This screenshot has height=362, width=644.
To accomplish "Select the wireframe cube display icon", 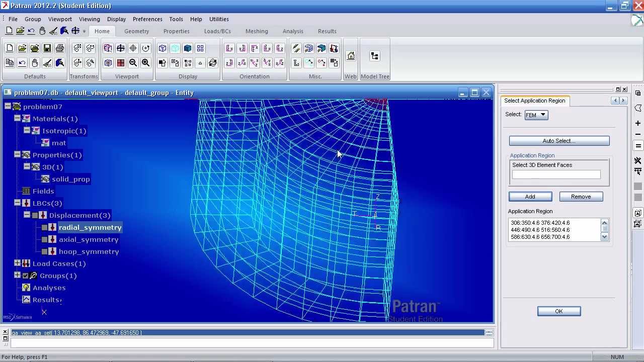I will pos(163,48).
